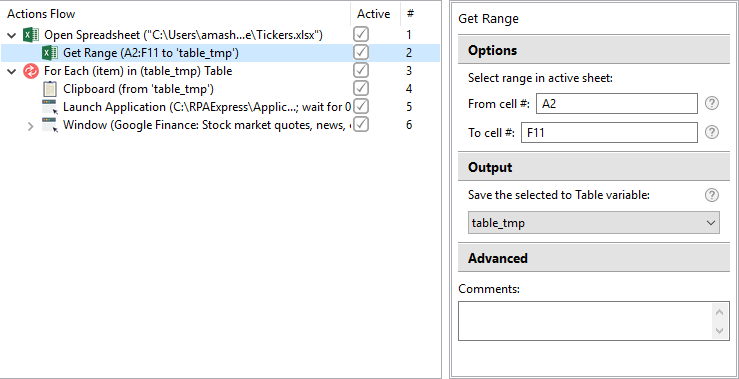Collapse the For Each loop node
The image size is (739, 379).
(x=12, y=71)
